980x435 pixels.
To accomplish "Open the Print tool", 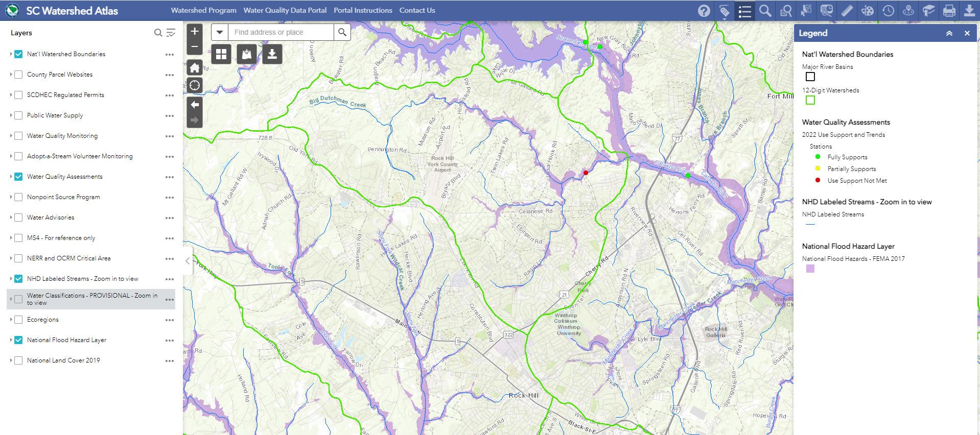I will (x=949, y=11).
